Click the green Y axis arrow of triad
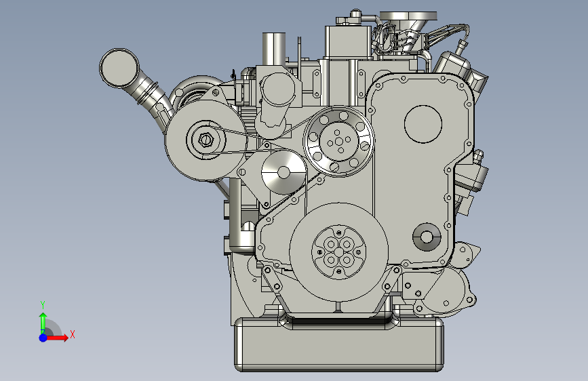Viewport: 588px width, 381px height. click(x=43, y=323)
